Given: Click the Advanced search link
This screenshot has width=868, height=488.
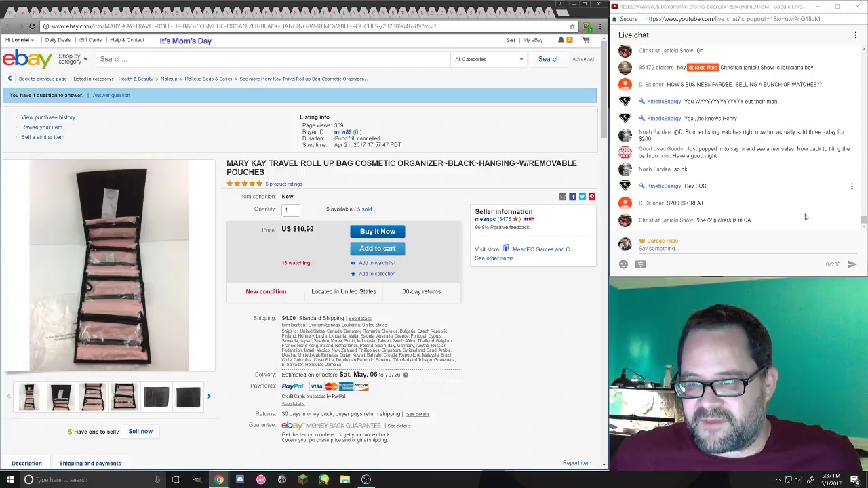Looking at the screenshot, I should [583, 59].
